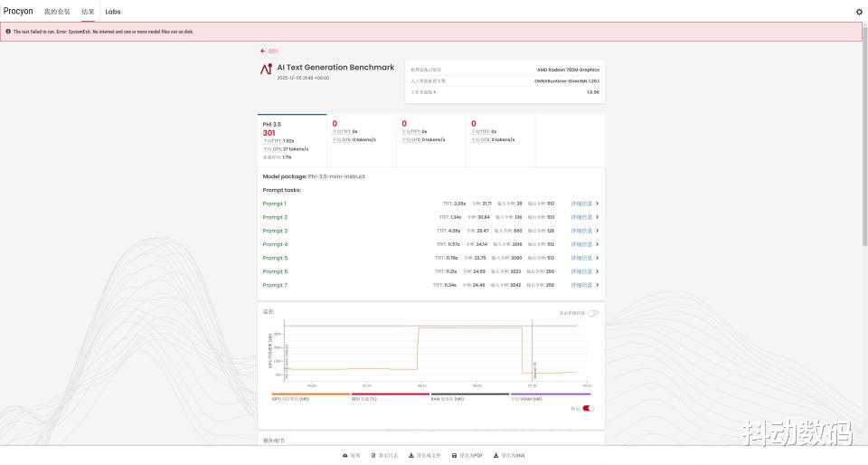Click the AMD Radeon 780M Graphics value

tap(568, 70)
